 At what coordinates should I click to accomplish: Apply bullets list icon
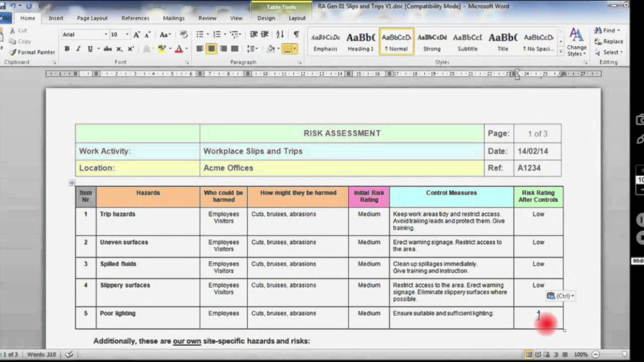tap(200, 34)
